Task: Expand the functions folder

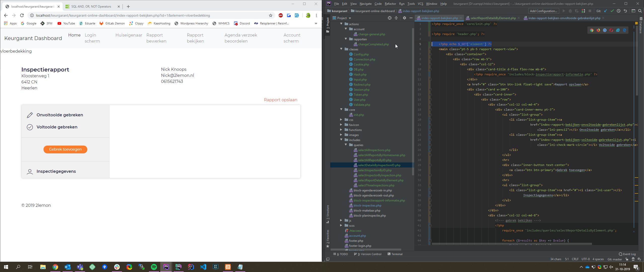Action: point(341,130)
